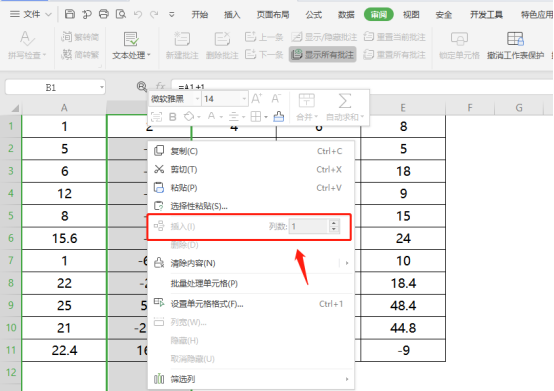Click 繁转简 conversion button
Viewport: 554px width, 391px height.
pyautogui.click(x=80, y=37)
